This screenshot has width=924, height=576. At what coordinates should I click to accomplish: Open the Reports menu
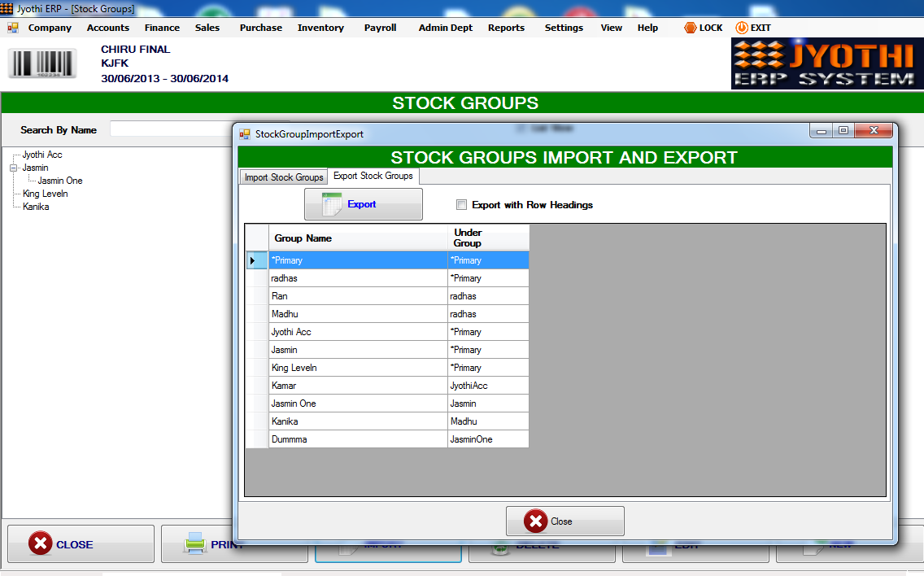[506, 27]
